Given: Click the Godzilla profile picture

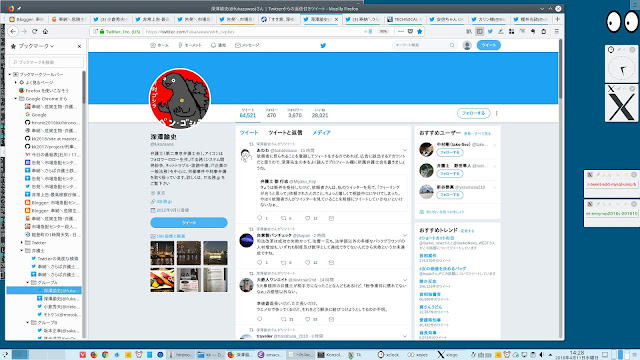Looking at the screenshot, I should click(x=180, y=98).
